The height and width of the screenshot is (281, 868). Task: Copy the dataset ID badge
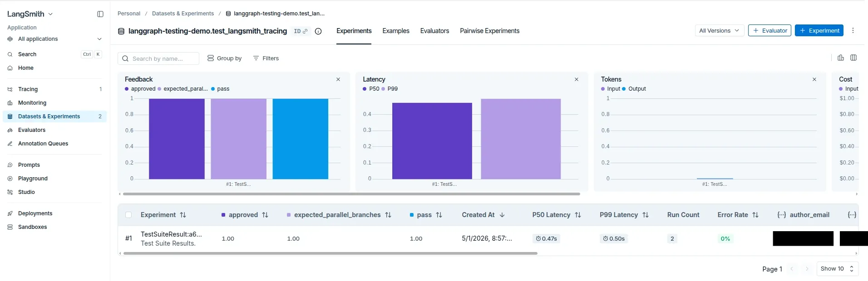[301, 31]
